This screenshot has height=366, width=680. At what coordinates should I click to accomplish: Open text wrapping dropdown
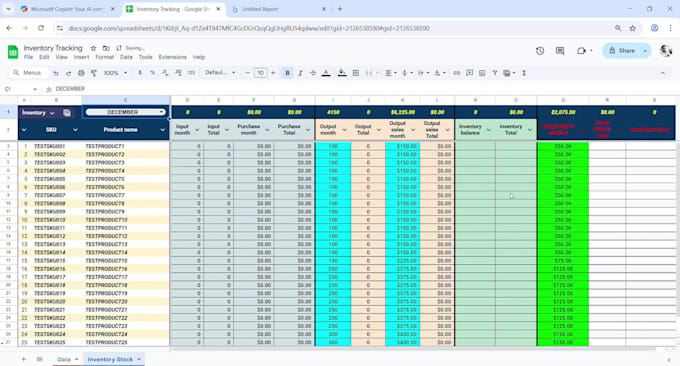tap(423, 73)
